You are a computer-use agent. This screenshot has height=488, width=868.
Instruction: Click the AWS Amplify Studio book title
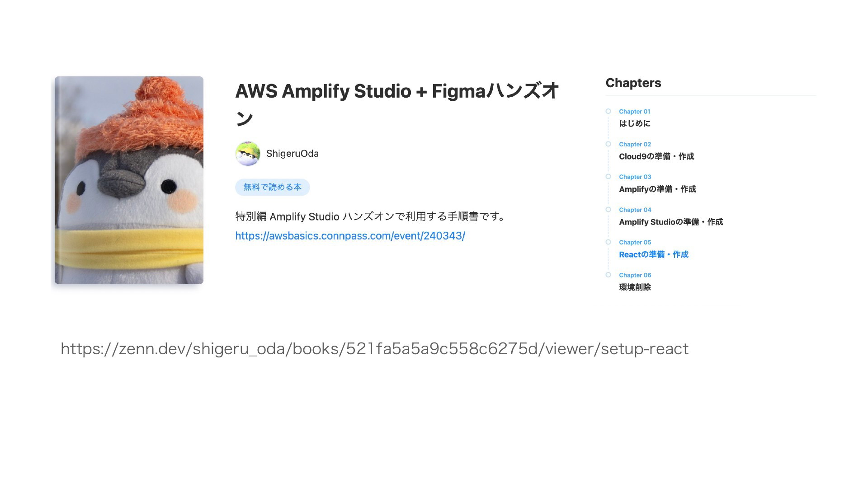(x=397, y=104)
